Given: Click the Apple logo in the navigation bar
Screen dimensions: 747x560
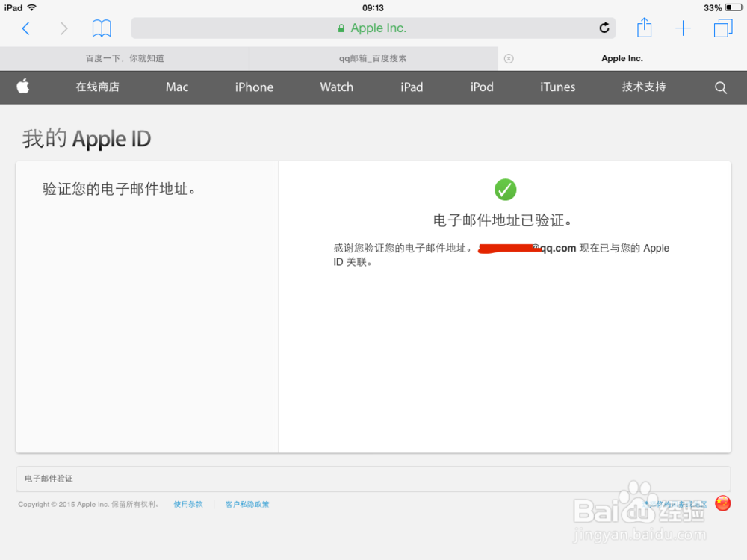Looking at the screenshot, I should 23,87.
